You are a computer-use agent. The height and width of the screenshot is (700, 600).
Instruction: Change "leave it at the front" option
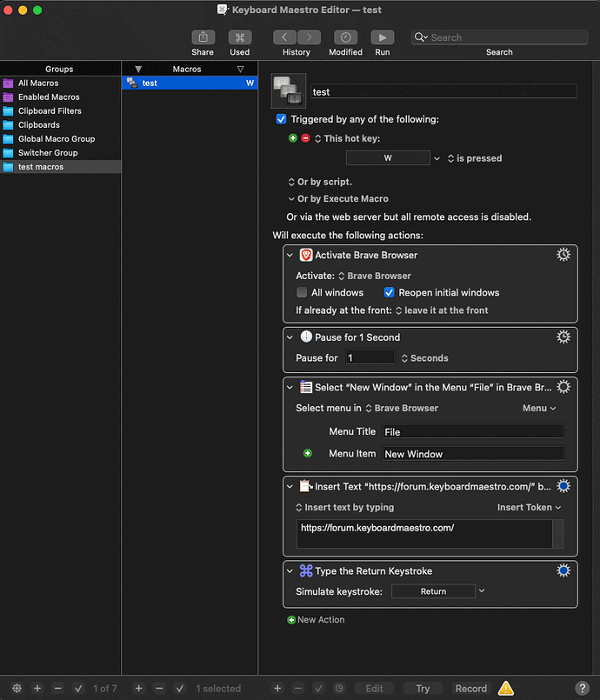click(x=442, y=310)
